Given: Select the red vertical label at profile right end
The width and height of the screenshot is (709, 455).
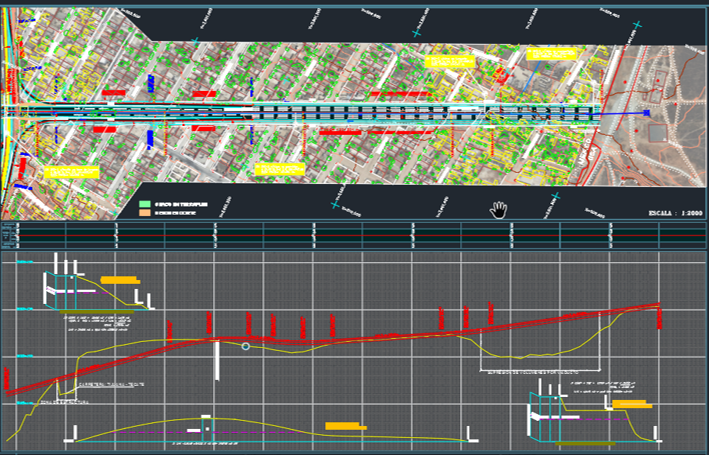Looking at the screenshot, I should pos(660,316).
